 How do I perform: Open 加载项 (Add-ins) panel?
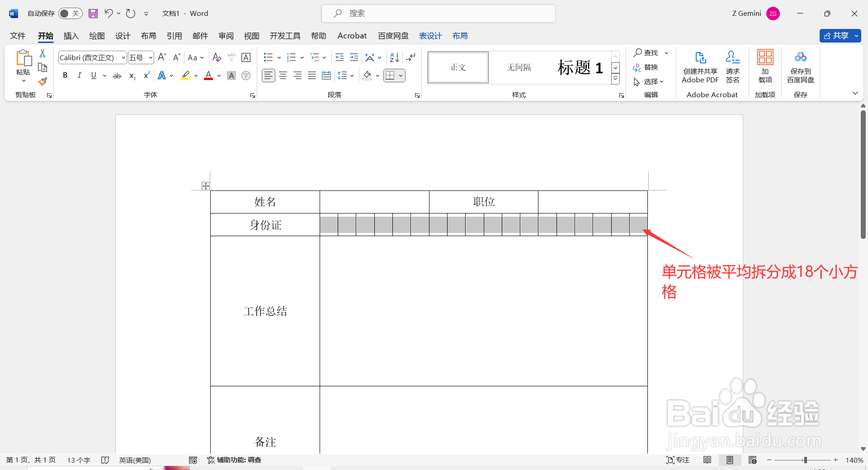coord(765,67)
